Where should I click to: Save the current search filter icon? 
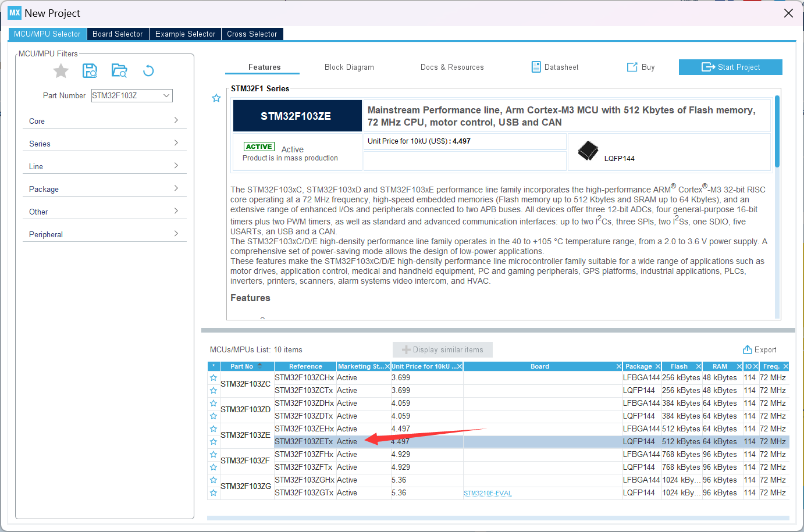click(90, 71)
